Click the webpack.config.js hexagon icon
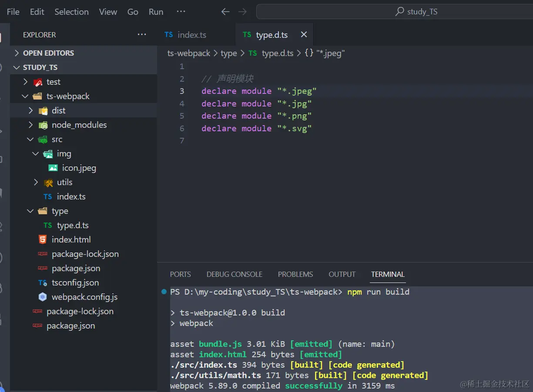Image resolution: width=533 pixels, height=392 pixels. [43, 297]
